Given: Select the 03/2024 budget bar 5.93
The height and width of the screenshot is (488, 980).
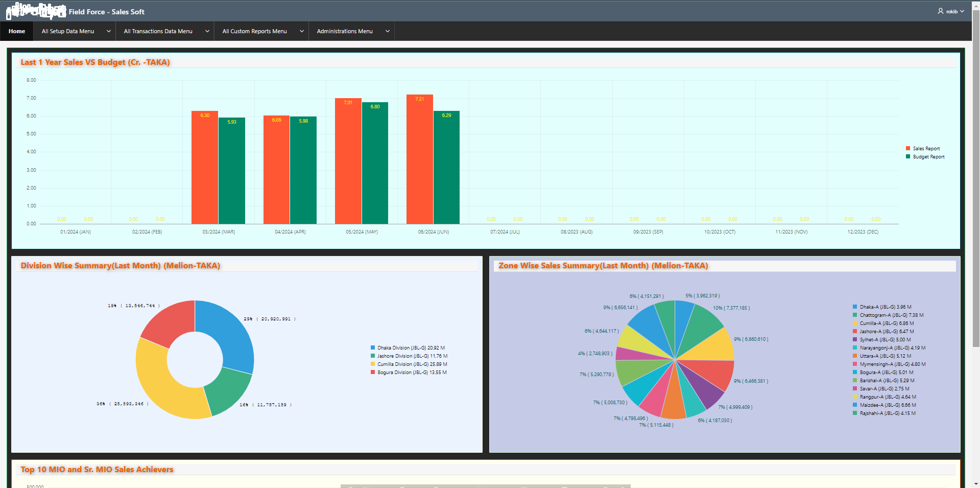Looking at the screenshot, I should tap(232, 171).
